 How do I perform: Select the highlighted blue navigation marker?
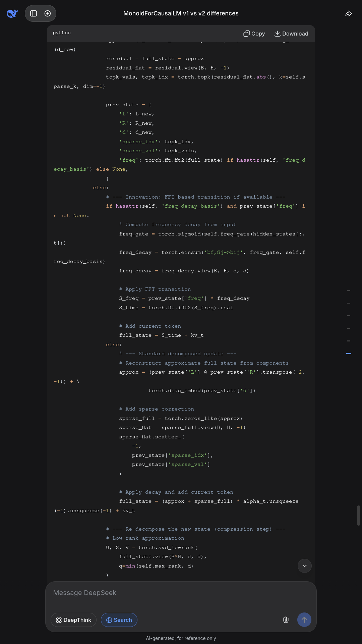[x=349, y=354]
